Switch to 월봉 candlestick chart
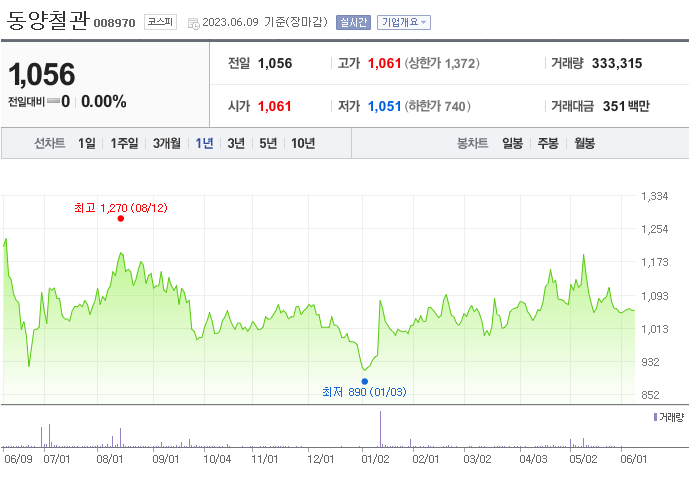 point(585,143)
